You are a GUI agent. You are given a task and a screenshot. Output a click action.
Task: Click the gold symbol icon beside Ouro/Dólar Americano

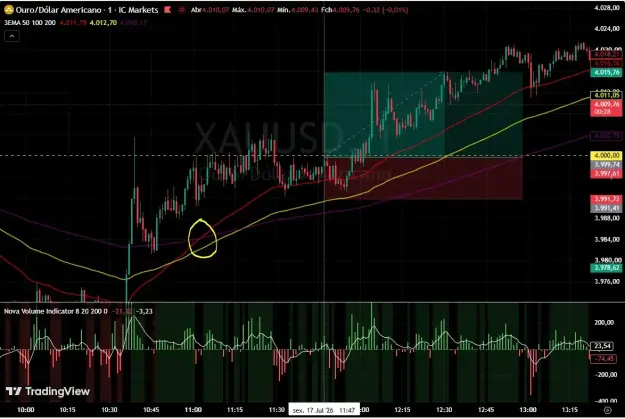click(x=8, y=10)
